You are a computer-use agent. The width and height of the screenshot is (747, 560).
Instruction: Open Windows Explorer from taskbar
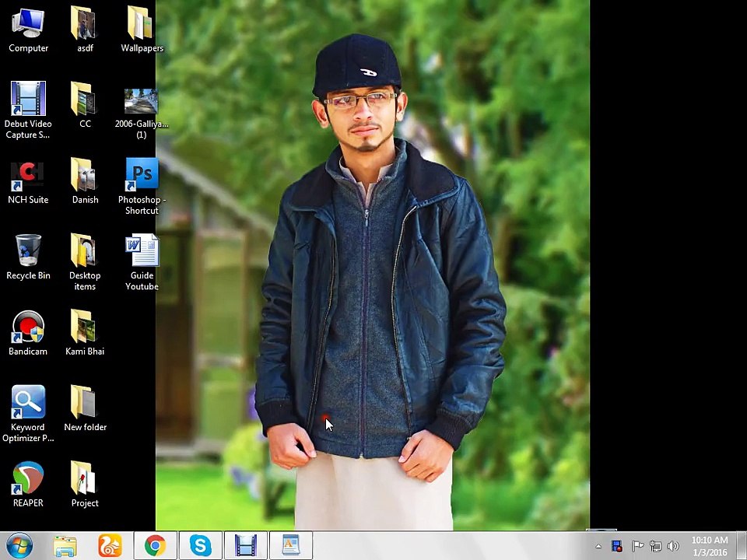(65, 546)
